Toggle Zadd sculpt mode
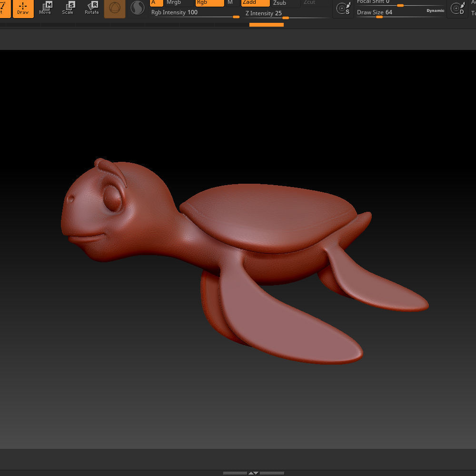476x476 pixels. [x=255, y=3]
